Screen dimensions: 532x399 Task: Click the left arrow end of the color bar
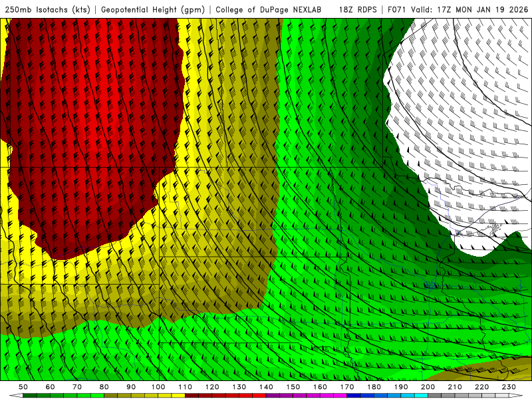pos(16,396)
